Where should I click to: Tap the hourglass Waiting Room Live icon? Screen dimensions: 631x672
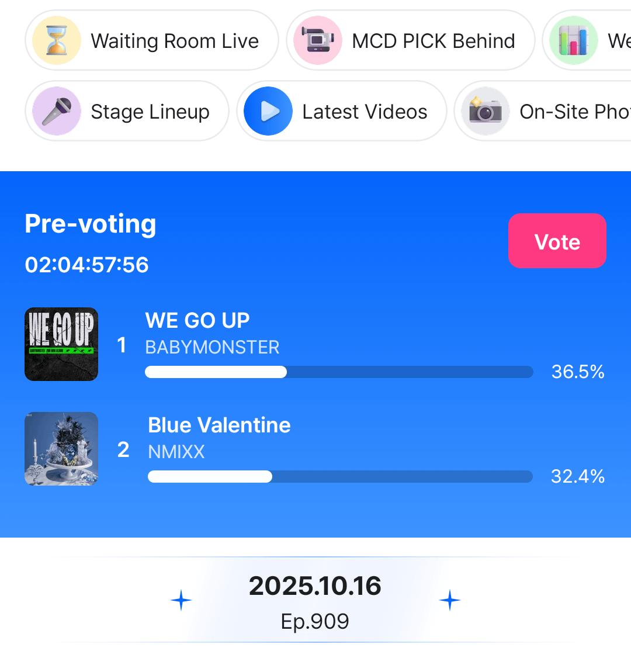[x=57, y=41]
